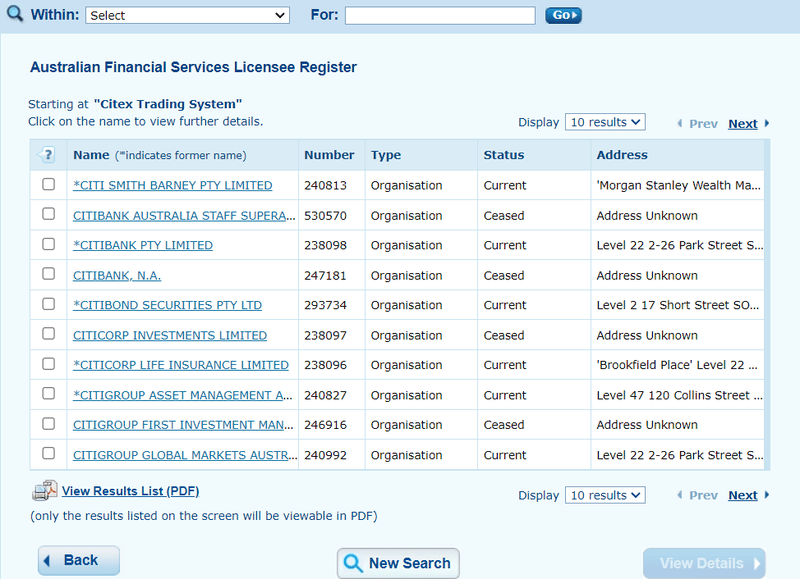Click the Go button
The image size is (800, 579).
563,15
